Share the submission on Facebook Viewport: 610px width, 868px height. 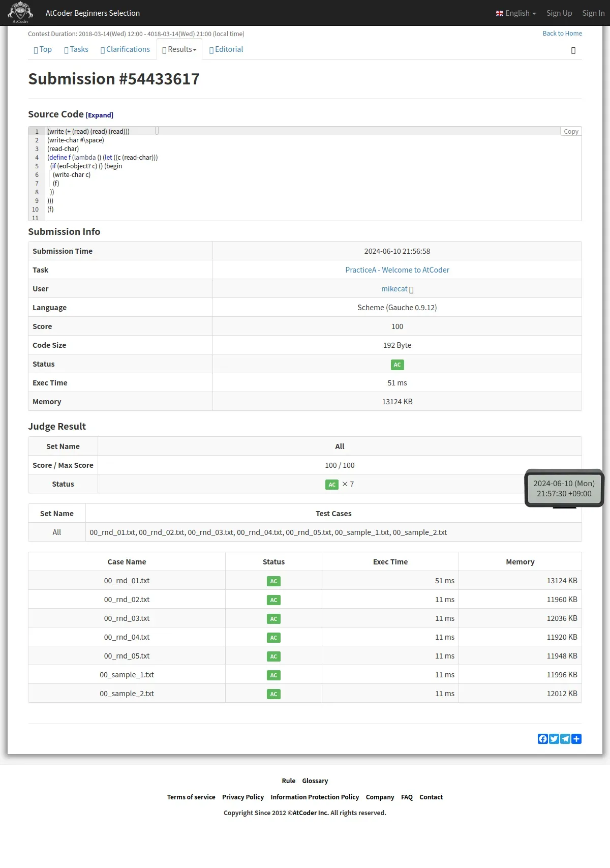[x=543, y=739]
